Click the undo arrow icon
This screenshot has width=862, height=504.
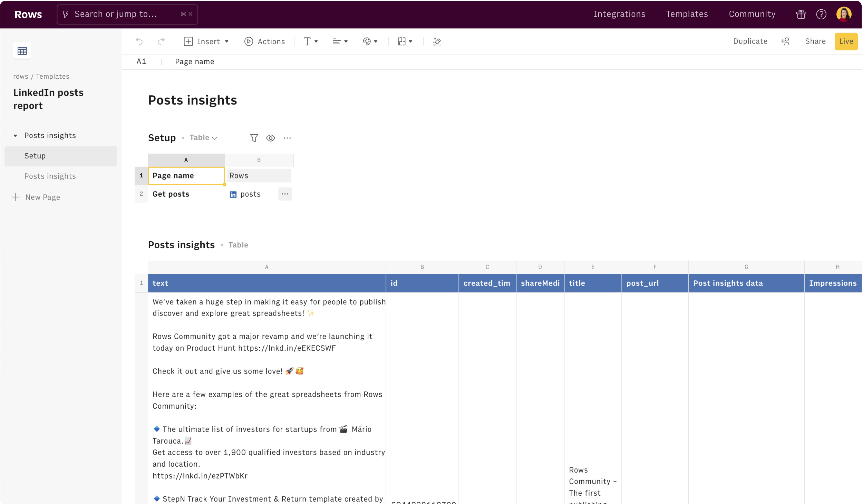point(139,41)
